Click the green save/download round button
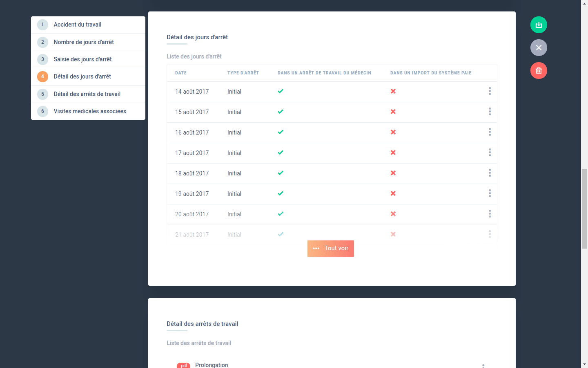The image size is (588, 368). coord(539,25)
